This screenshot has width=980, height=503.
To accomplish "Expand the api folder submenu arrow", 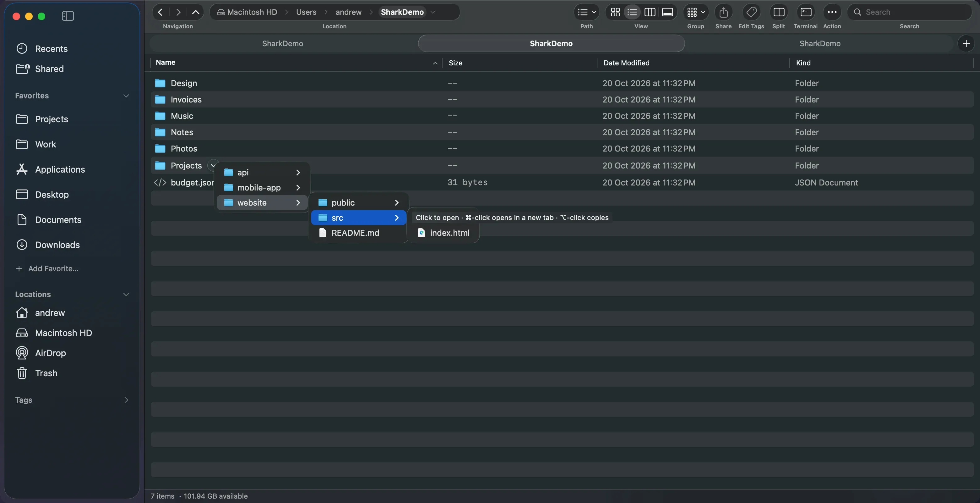I will tap(298, 173).
